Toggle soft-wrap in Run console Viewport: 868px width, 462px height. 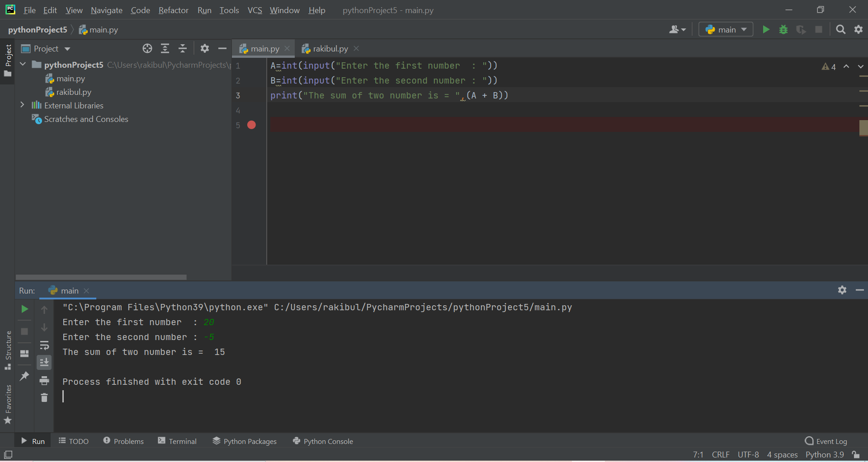[44, 345]
